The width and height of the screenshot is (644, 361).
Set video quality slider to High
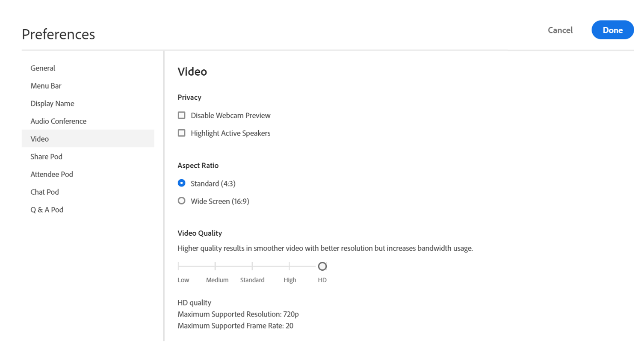point(290,266)
